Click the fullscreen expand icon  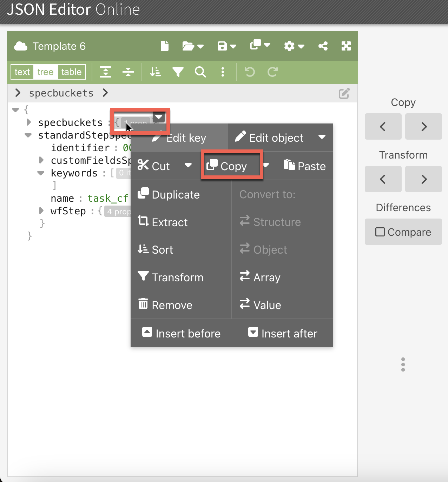click(x=346, y=46)
